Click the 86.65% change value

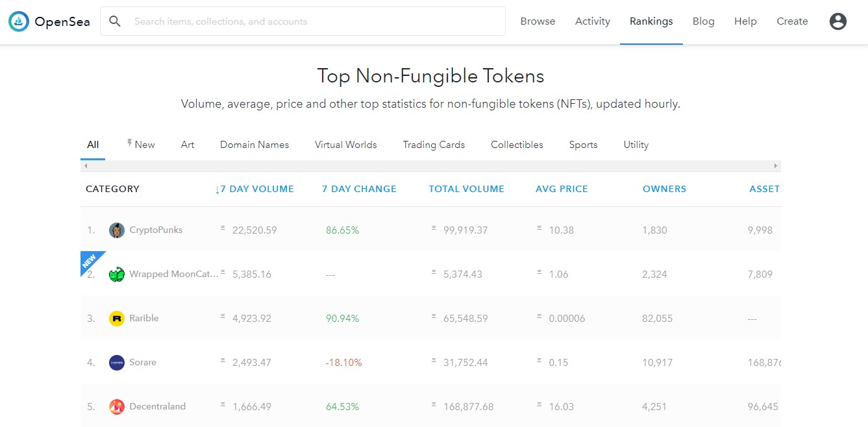342,230
